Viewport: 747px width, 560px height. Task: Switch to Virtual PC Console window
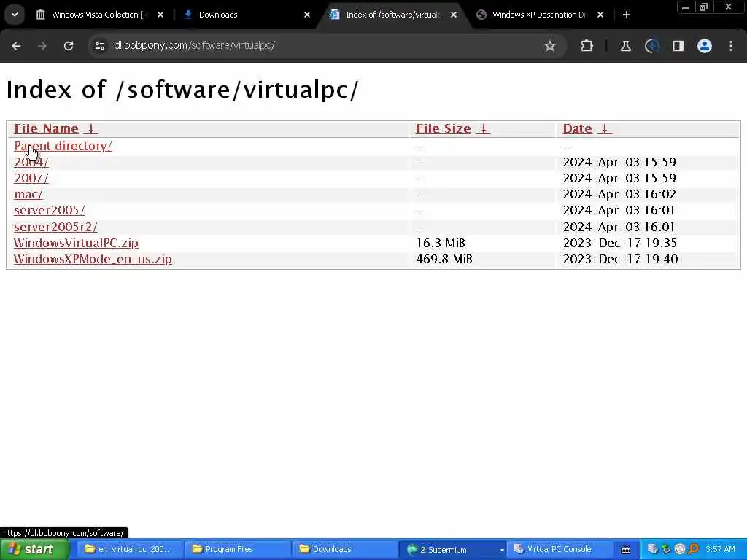[x=559, y=550]
